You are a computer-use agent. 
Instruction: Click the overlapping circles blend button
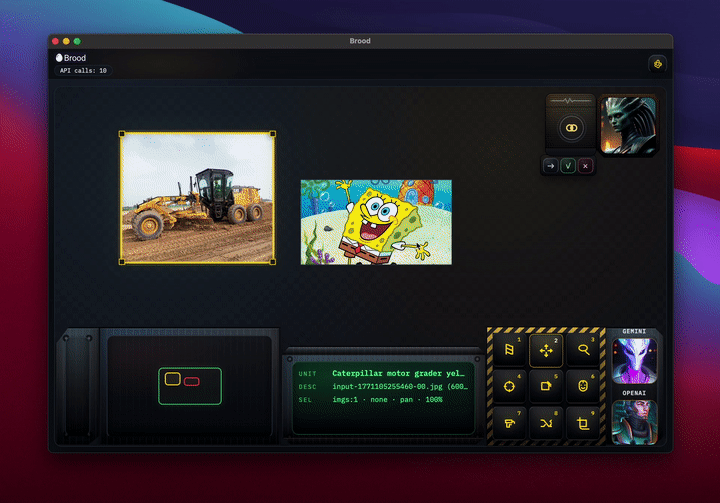coord(571,128)
